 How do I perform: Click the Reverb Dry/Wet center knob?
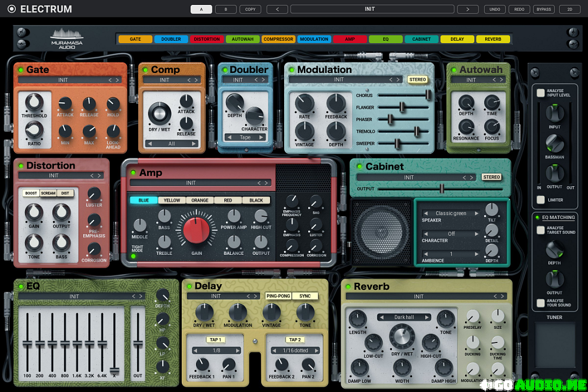tap(402, 336)
